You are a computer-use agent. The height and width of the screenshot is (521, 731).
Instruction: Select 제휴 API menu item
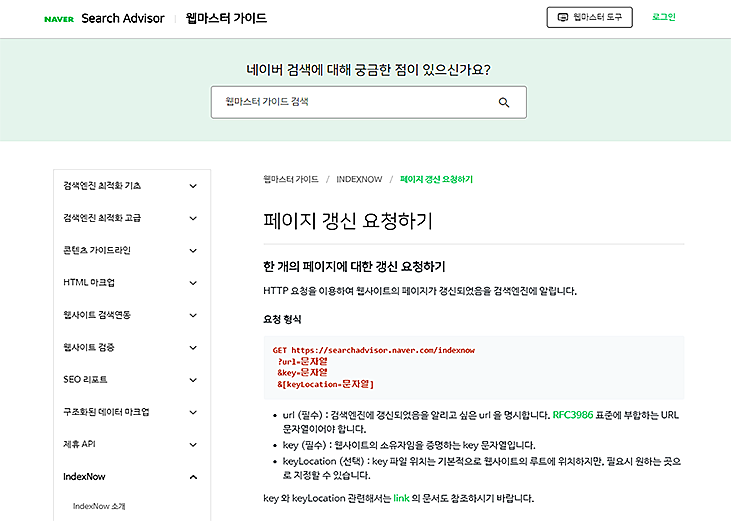click(79, 444)
